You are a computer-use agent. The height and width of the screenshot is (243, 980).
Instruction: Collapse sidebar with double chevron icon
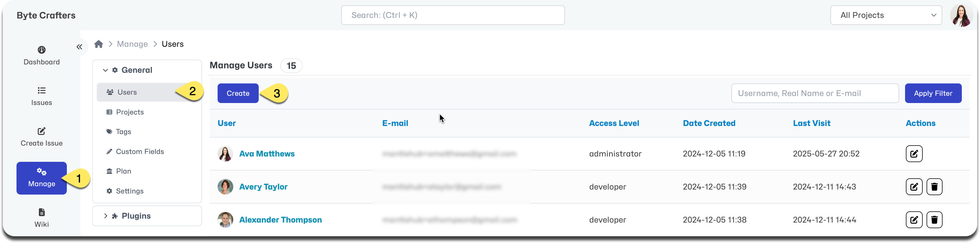(79, 47)
